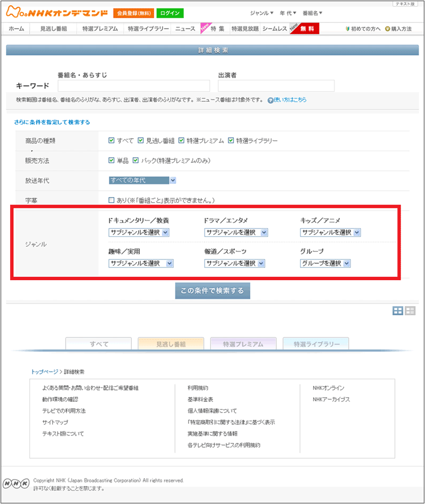Open the キッズ/アニメ subgenre dropdown
425x504 pixels.
click(330, 232)
